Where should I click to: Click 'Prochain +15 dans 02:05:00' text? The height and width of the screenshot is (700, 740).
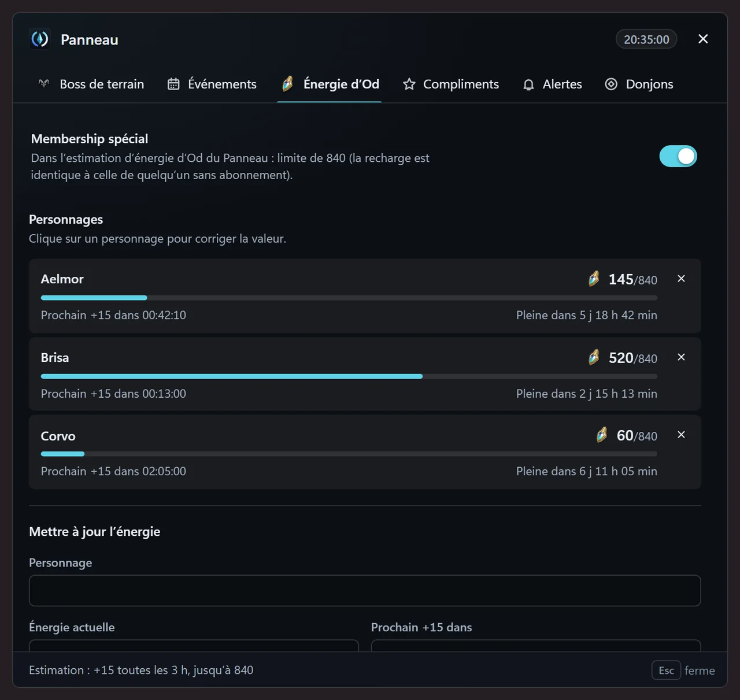113,471
